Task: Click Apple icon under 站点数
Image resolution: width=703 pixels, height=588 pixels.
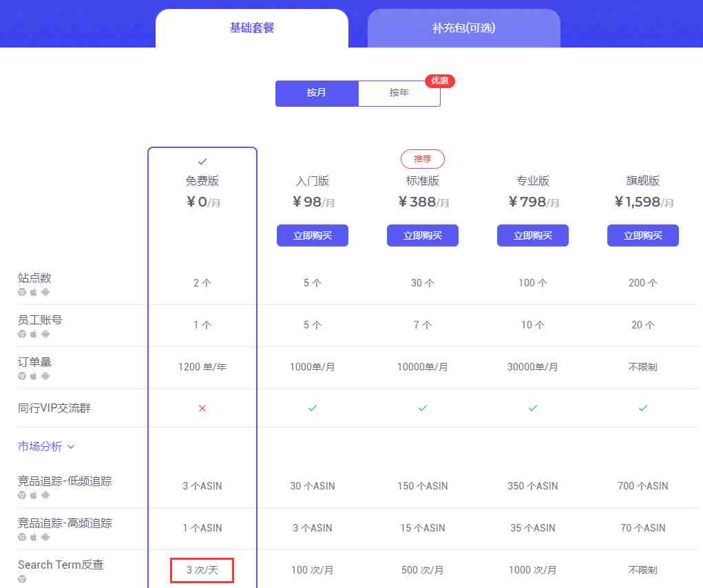Action: point(33,292)
